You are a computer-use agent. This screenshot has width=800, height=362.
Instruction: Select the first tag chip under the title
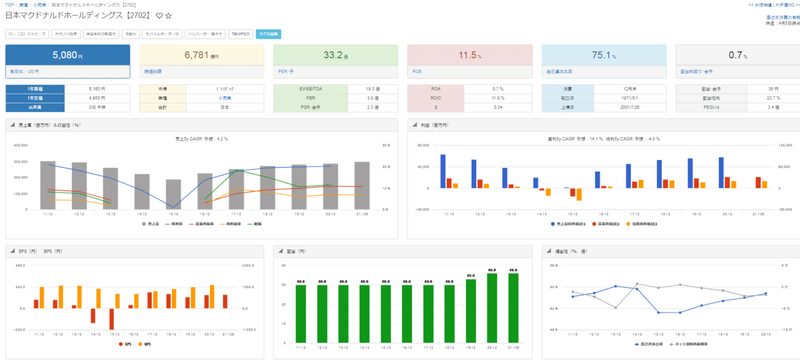point(27,34)
